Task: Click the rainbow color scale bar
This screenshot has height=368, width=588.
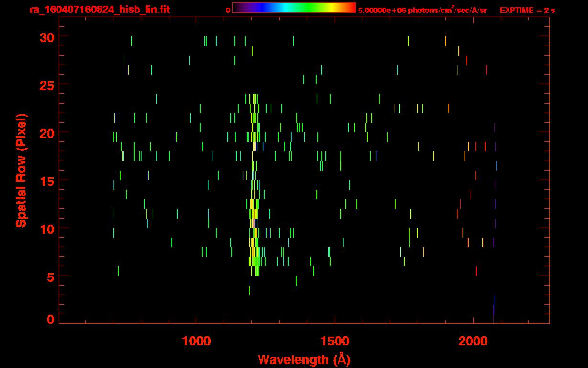Action: point(294,8)
